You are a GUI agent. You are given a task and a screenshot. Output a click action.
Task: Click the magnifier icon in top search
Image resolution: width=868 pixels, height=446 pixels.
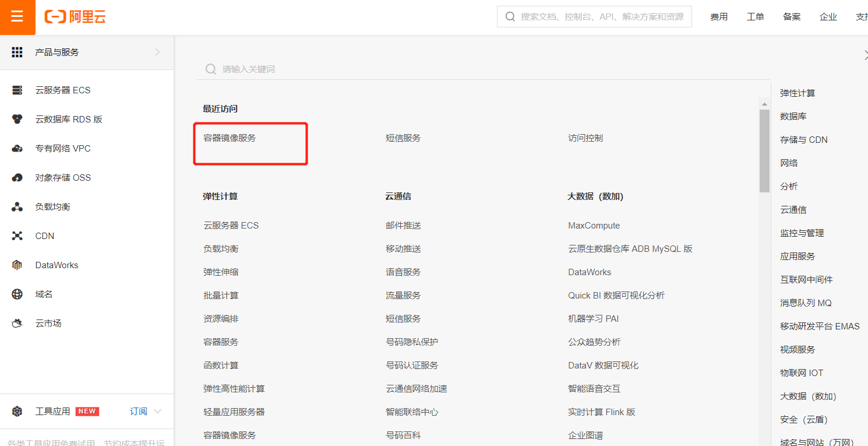(x=510, y=17)
